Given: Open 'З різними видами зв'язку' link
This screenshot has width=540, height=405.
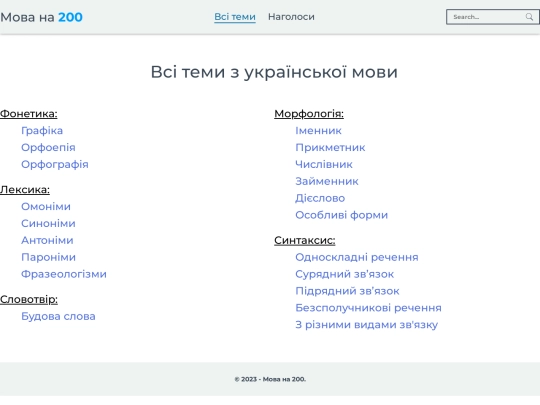Looking at the screenshot, I should [x=366, y=324].
